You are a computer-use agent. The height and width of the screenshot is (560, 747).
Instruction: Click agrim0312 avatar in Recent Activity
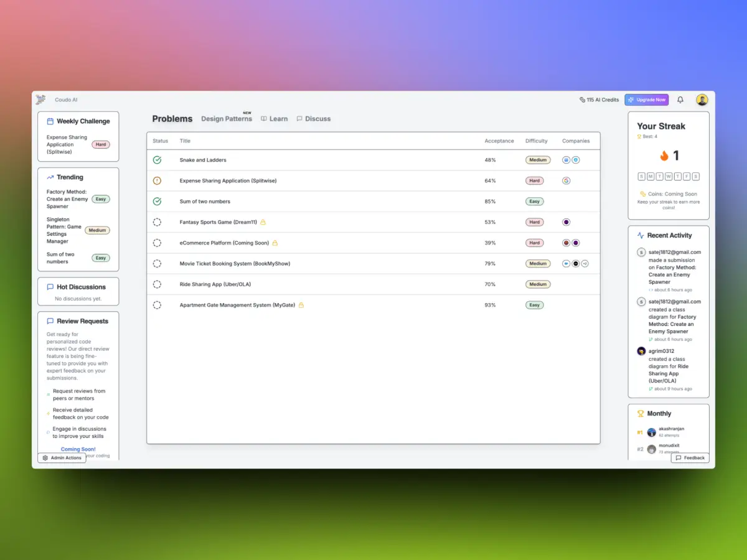click(x=641, y=352)
